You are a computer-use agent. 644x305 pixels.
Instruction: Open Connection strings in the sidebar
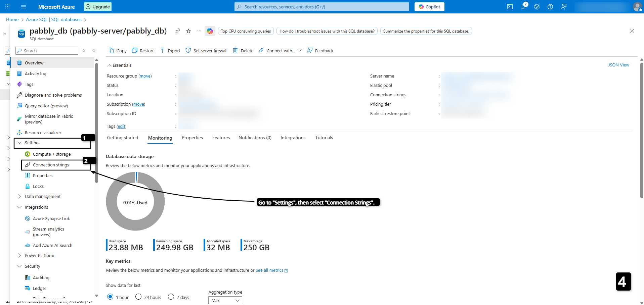[51, 165]
